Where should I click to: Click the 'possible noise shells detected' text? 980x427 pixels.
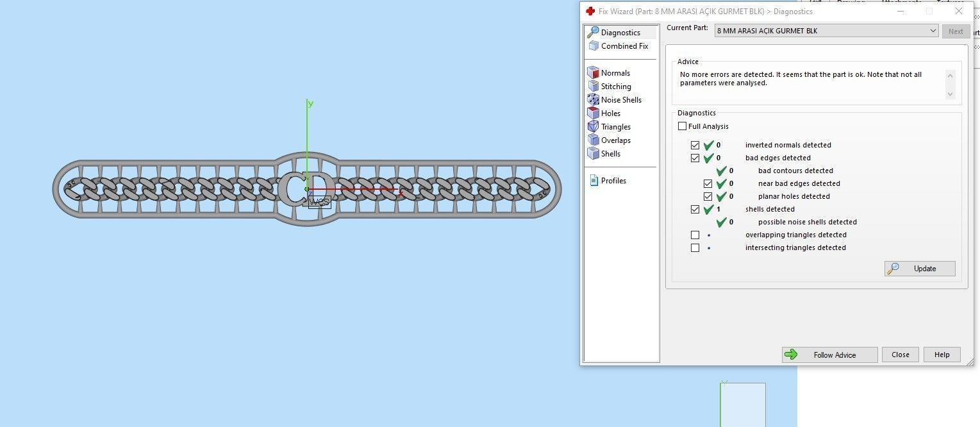coord(808,222)
